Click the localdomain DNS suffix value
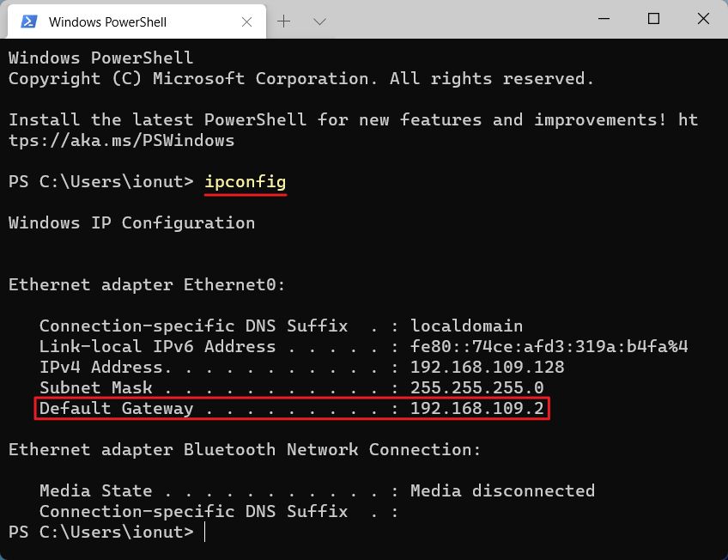 point(467,326)
